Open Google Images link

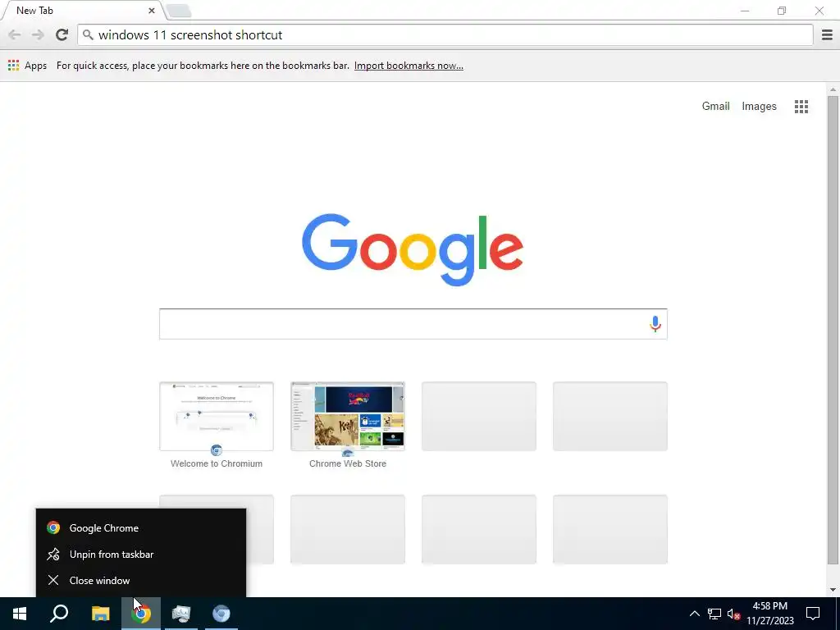click(x=759, y=106)
